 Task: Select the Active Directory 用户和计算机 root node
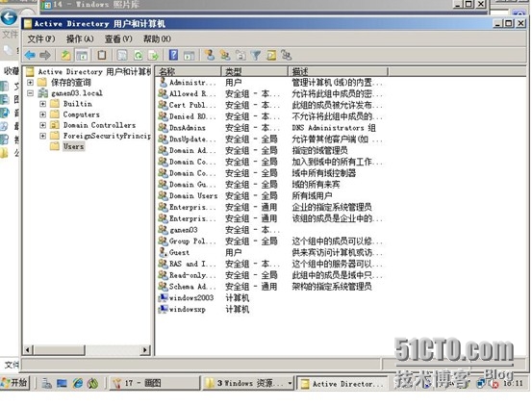pos(94,71)
